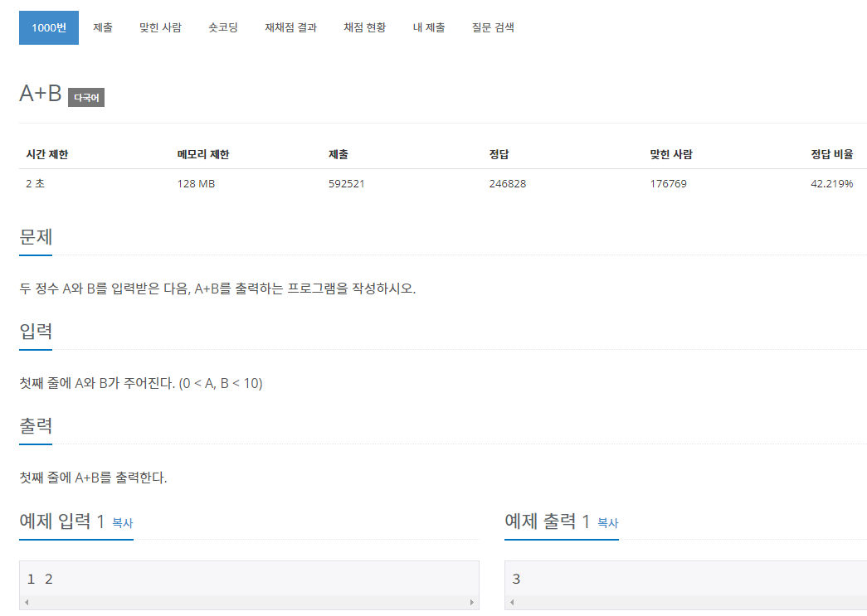This screenshot has height=616, width=867.
Task: Click the 입력 section heading
Action: tap(36, 332)
